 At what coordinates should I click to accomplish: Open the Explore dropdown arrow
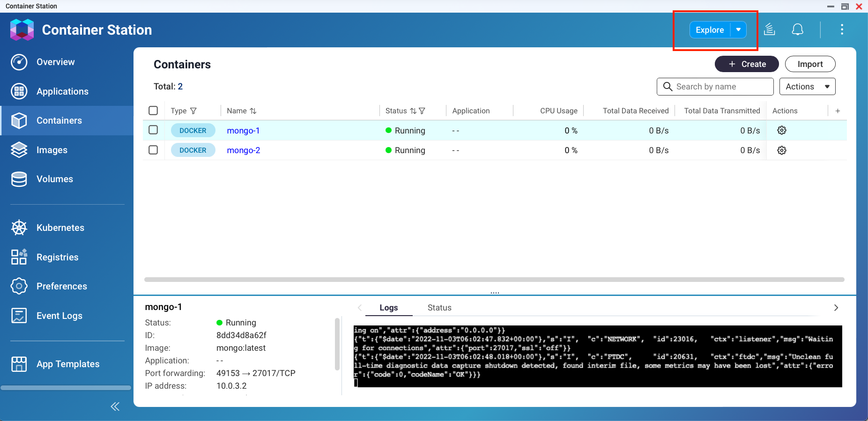(x=738, y=30)
